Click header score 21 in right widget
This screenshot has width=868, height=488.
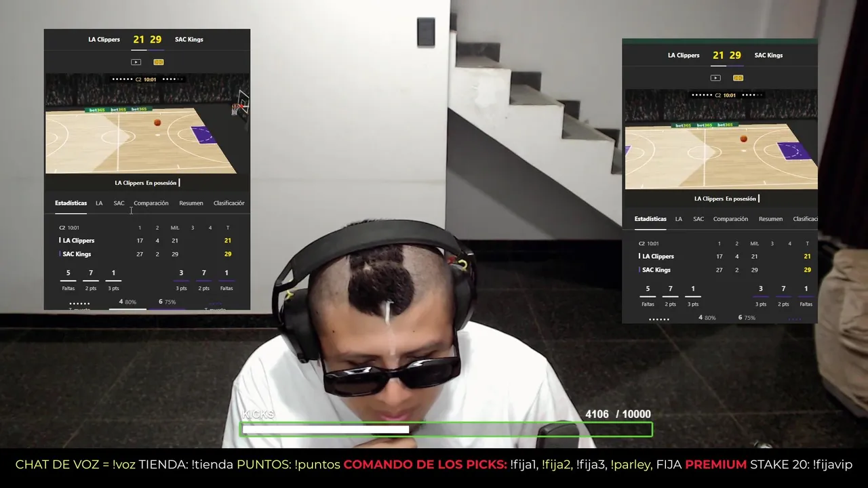click(x=718, y=56)
